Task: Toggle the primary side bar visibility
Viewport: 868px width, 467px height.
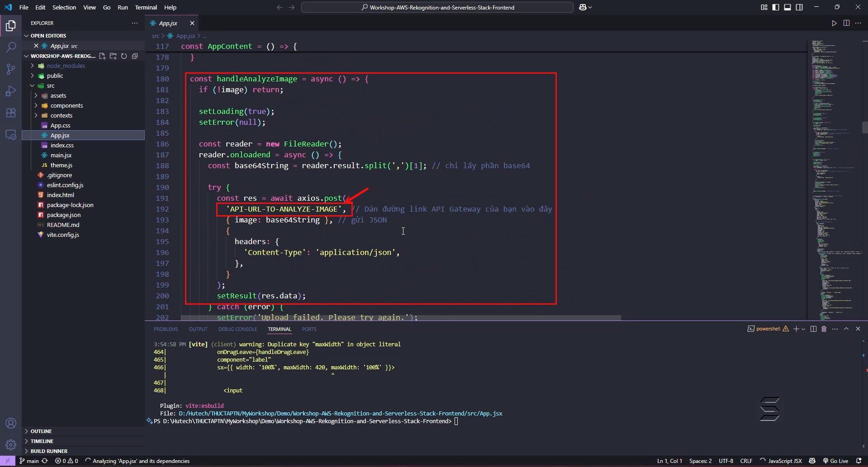Action: click(x=776, y=7)
